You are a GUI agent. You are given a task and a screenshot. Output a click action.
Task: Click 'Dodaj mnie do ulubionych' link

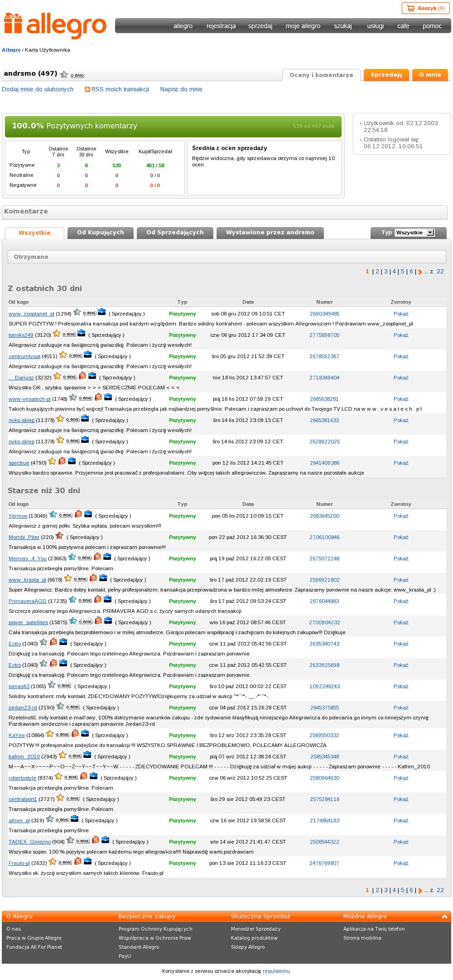click(x=38, y=89)
